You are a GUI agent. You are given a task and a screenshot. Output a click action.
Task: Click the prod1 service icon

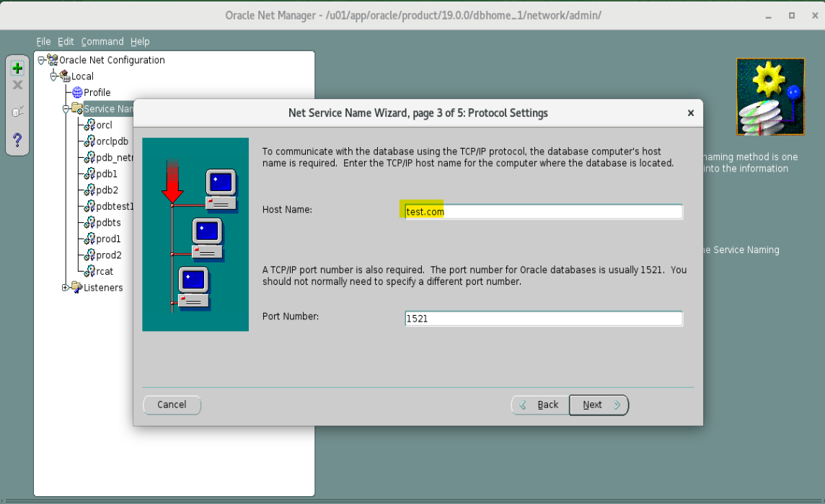90,239
